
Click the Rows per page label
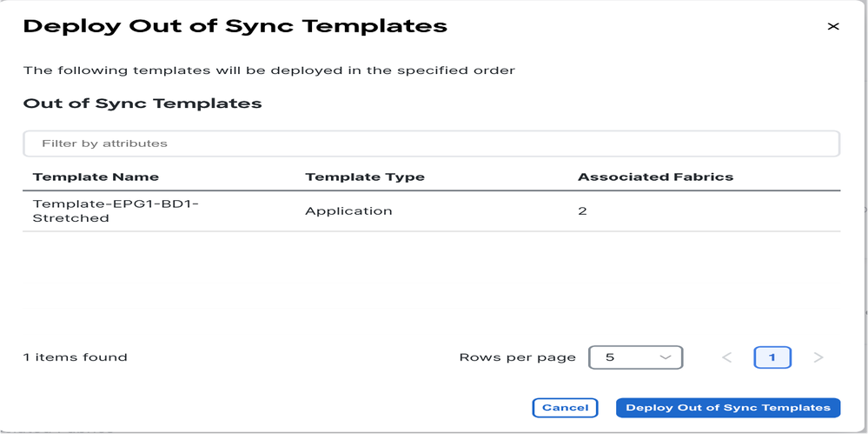point(518,357)
